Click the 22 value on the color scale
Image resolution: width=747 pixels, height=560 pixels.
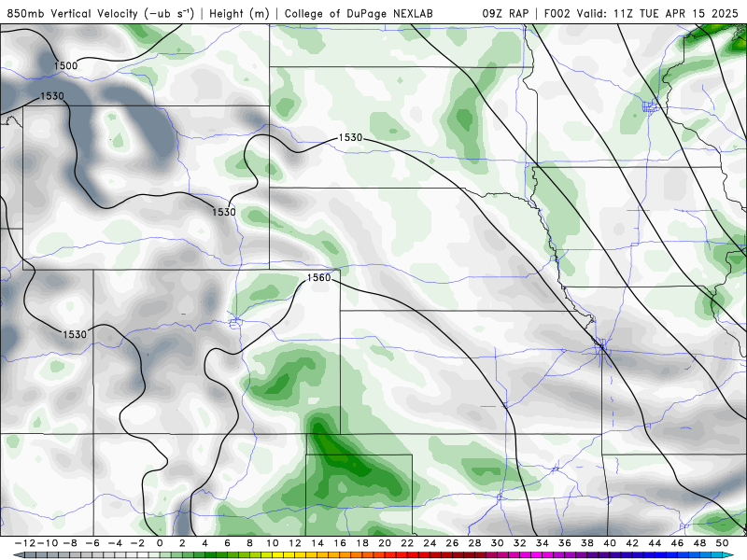pyautogui.click(x=407, y=543)
